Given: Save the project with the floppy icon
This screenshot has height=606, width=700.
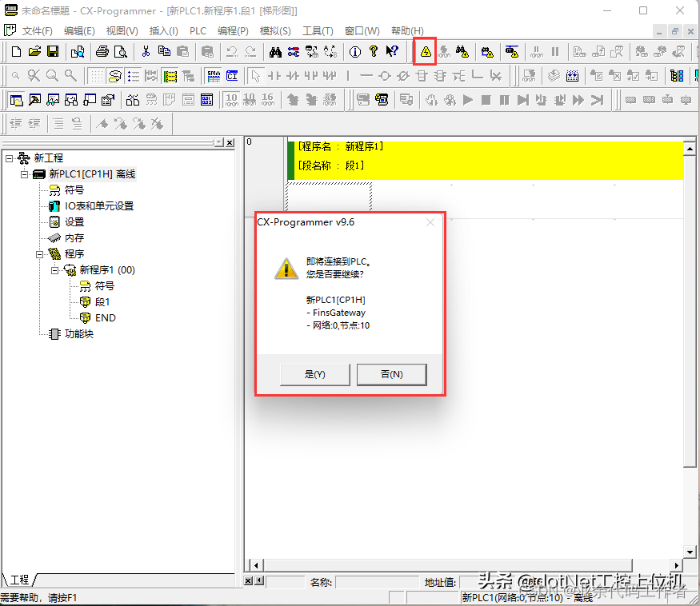Looking at the screenshot, I should [53, 52].
